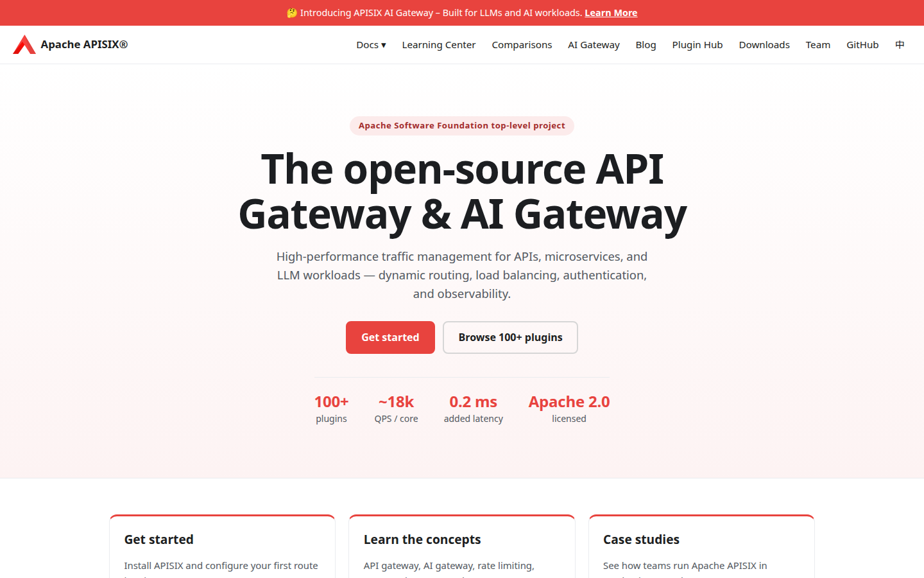Click Browse 100+ plugins button

coord(510,337)
